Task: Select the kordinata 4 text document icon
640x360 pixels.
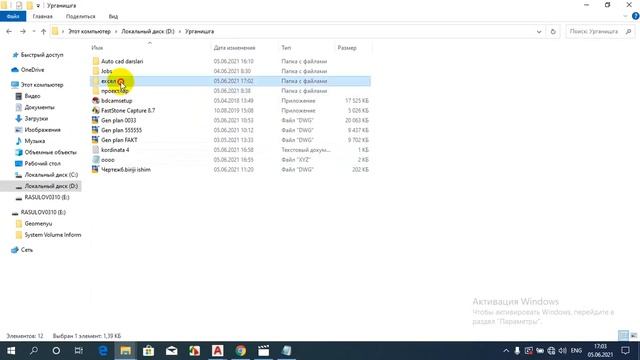Action: click(96, 150)
